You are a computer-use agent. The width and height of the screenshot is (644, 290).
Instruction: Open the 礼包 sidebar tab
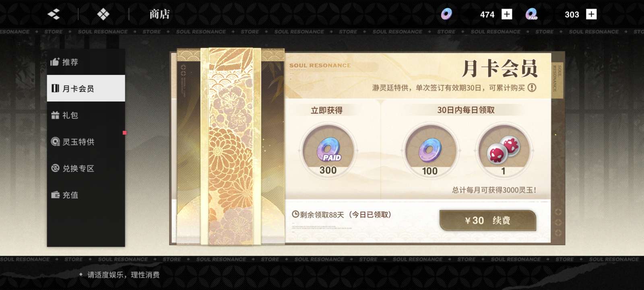pos(86,115)
